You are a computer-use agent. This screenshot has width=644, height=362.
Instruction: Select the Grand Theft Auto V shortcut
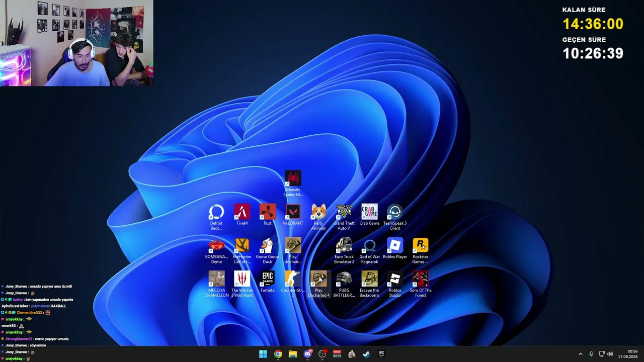click(x=344, y=217)
